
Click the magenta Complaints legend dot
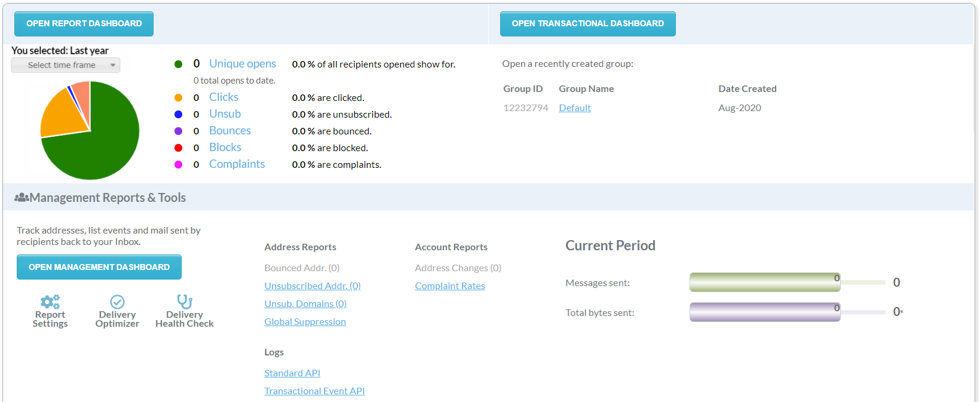[178, 165]
